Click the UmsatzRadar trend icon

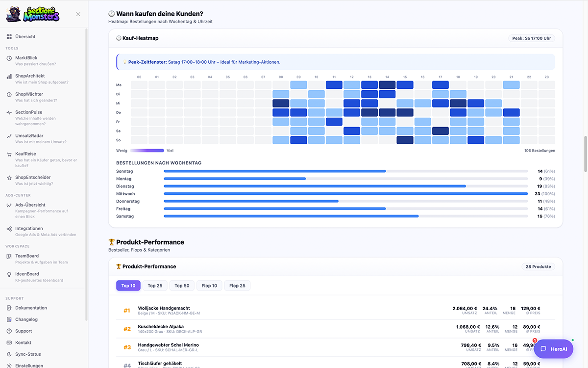coord(9,136)
